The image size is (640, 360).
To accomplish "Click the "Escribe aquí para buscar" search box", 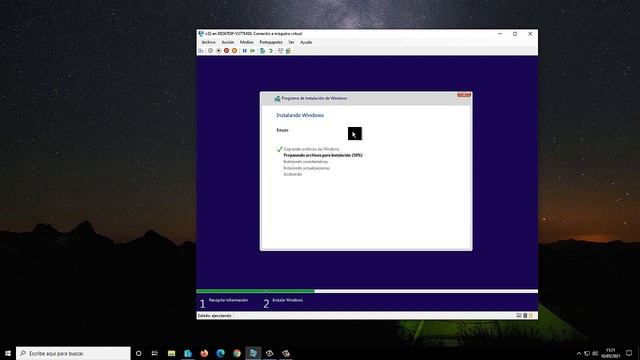I will [x=73, y=353].
